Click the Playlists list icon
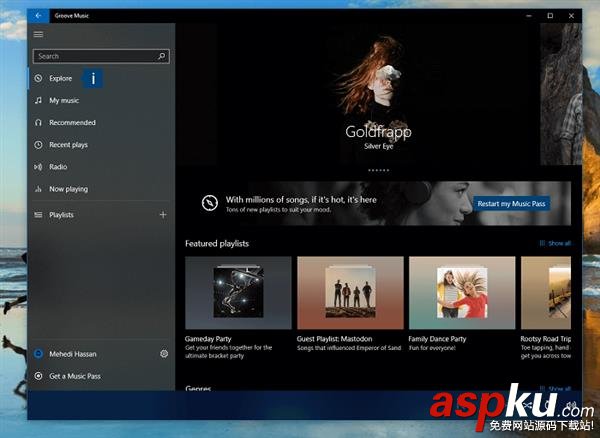Screen dimensions: 600x438 38,215
